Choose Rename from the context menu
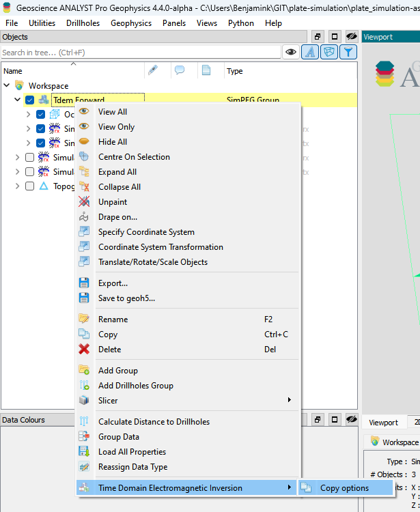Screen dimensions: 420x512 coord(113,319)
